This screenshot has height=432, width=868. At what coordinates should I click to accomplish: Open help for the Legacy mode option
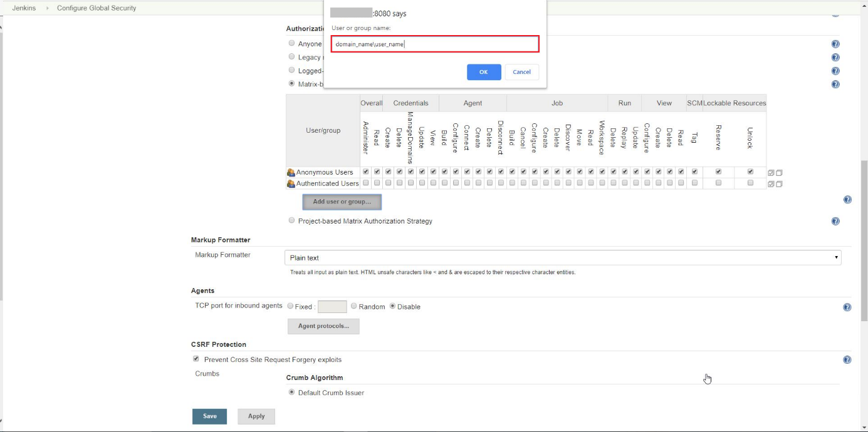coord(835,58)
